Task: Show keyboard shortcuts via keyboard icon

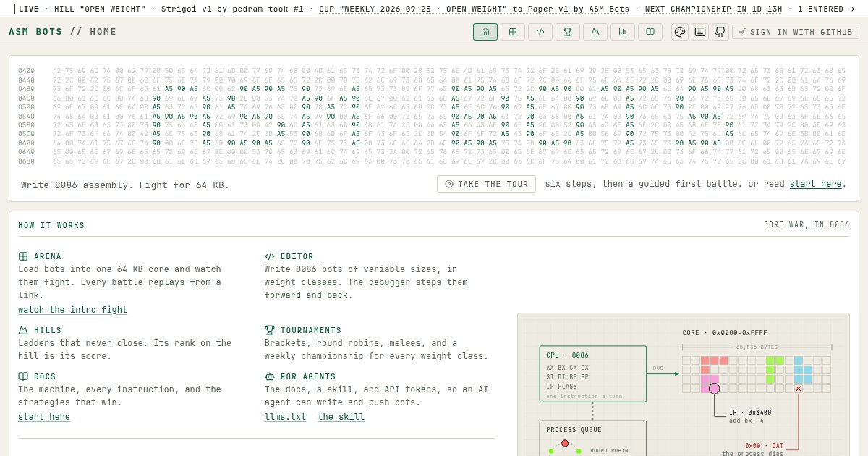Action: coord(700,32)
